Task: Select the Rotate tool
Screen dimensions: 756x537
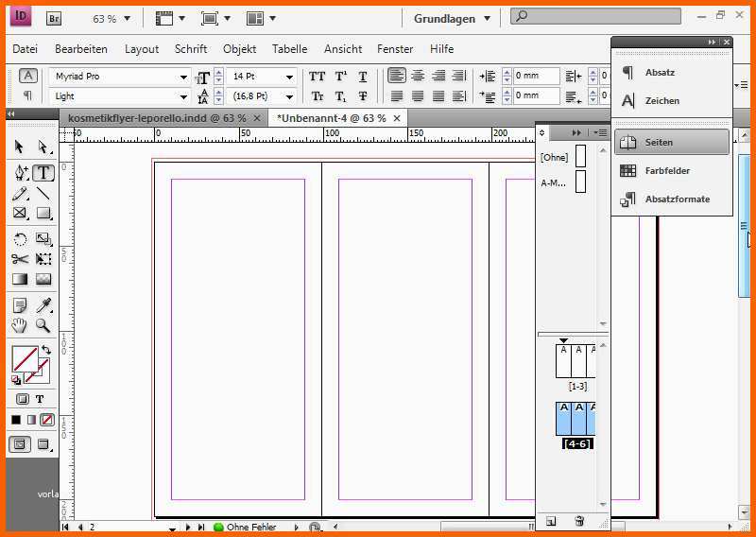Action: (20, 239)
